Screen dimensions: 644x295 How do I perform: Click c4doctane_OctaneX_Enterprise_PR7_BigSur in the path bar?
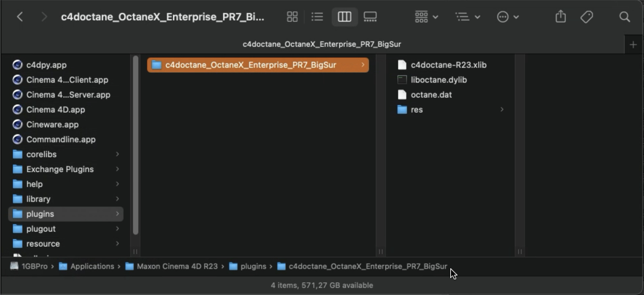tap(362, 266)
